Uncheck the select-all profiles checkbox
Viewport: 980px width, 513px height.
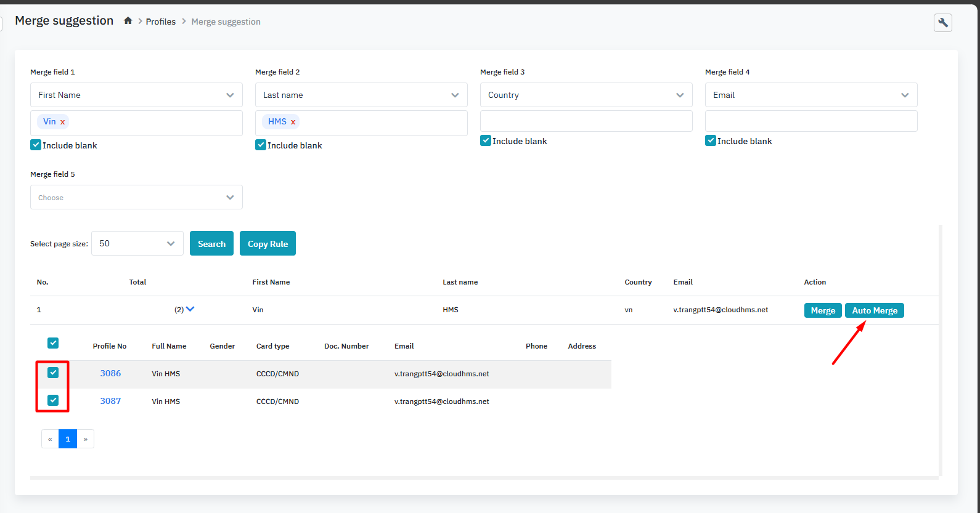[53, 343]
